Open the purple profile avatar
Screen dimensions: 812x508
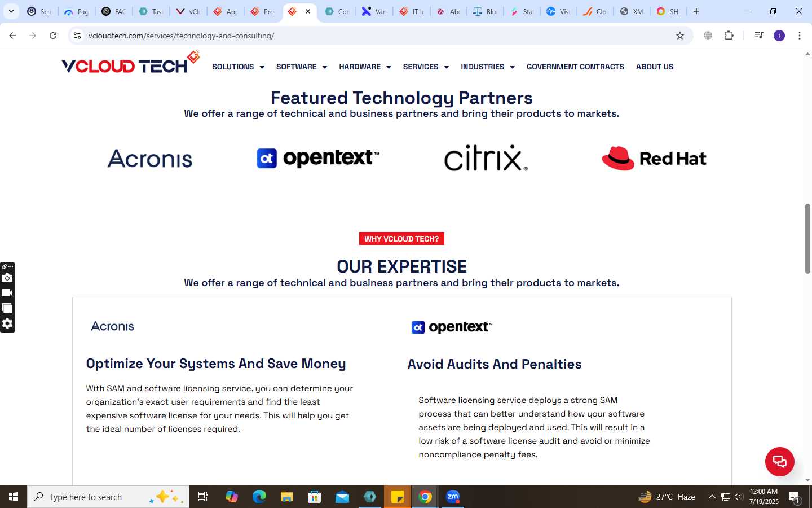779,36
